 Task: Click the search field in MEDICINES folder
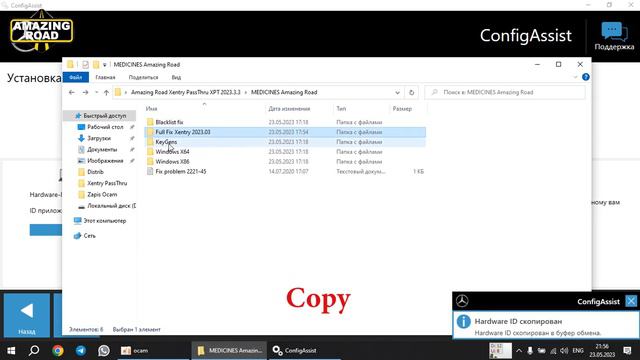(x=505, y=92)
